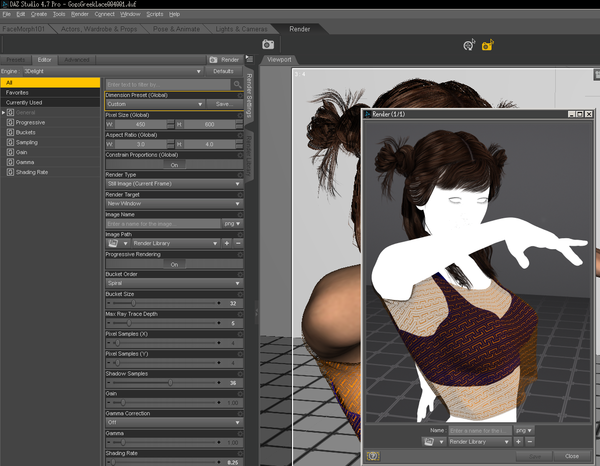Click minus icon in Render window
Viewport: 600px width, 466px height.
coord(530,442)
